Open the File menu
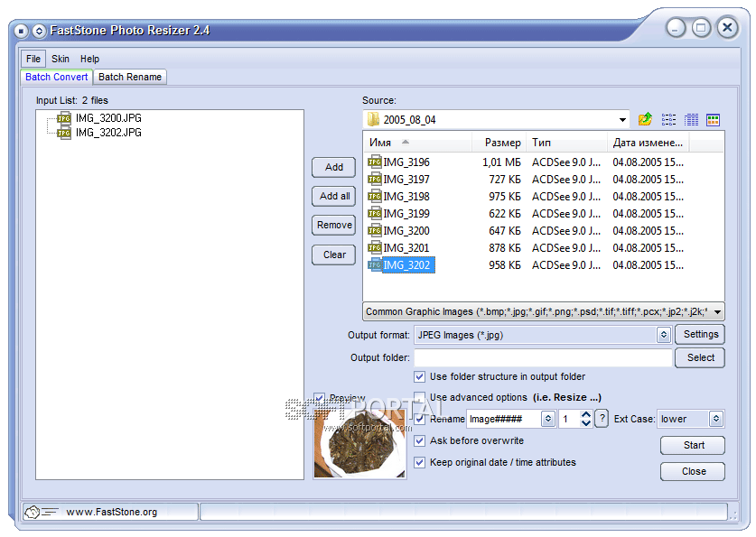The height and width of the screenshot is (537, 756). (33, 59)
